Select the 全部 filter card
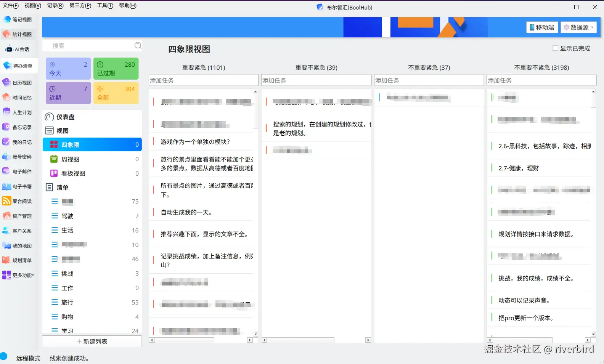The image size is (604, 364). tap(116, 93)
